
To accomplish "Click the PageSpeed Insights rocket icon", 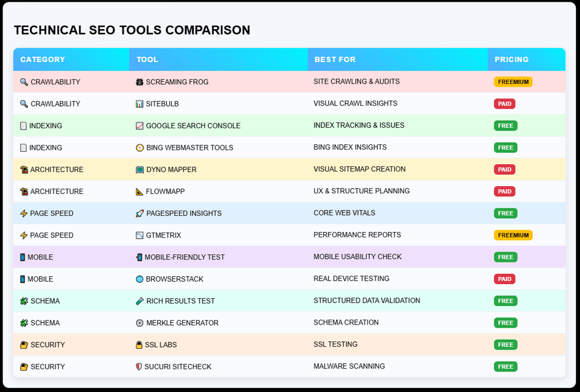I will point(139,213).
